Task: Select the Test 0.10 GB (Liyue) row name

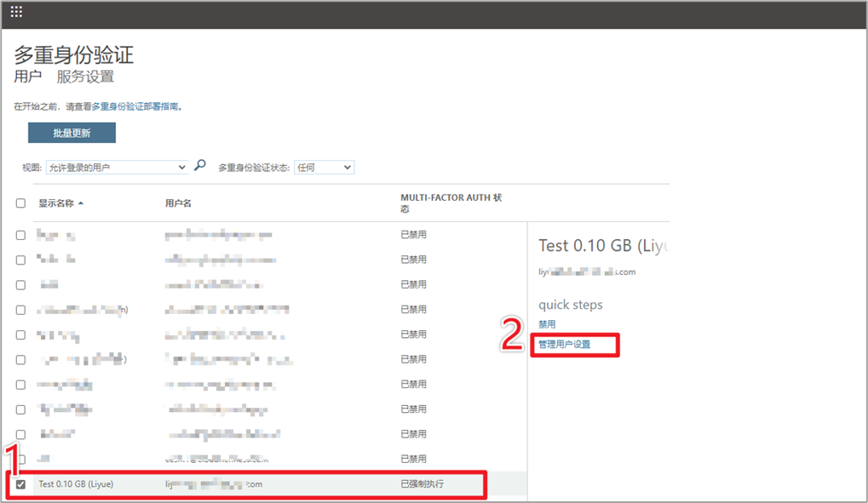Action: (76, 484)
